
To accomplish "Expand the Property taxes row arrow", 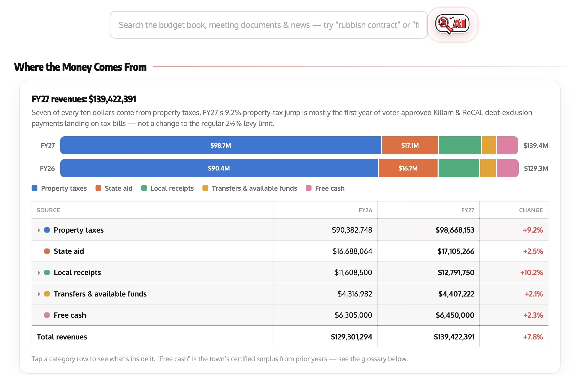I will tap(39, 230).
